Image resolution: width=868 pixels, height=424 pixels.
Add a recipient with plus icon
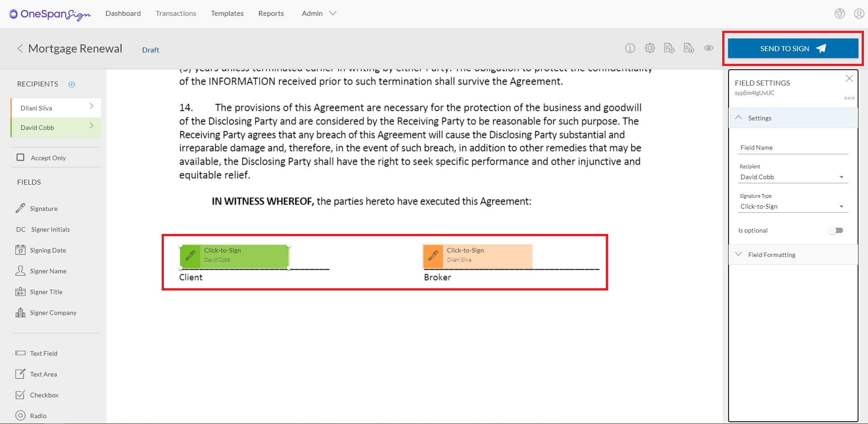pos(72,84)
